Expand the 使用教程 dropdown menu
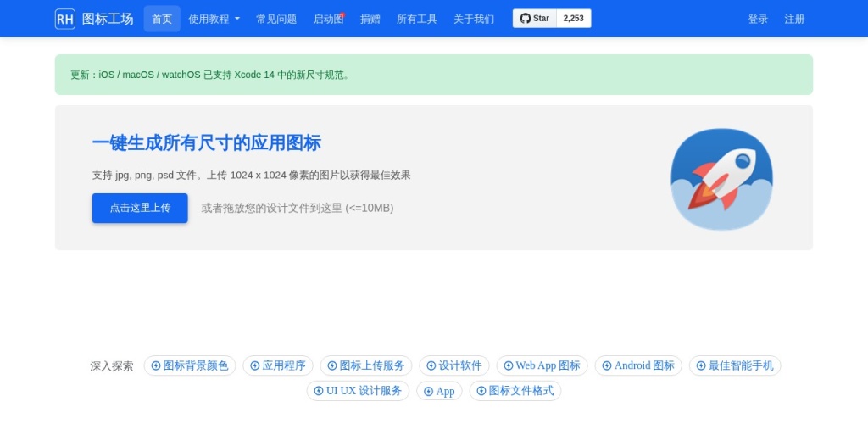868x424 pixels. (214, 19)
